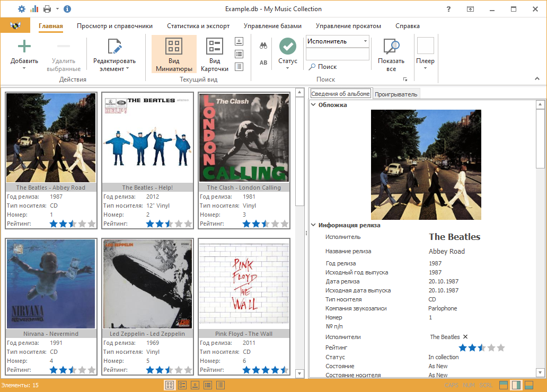Click the AB text search icon
Viewport: 547px width, 392px height.
(x=263, y=63)
